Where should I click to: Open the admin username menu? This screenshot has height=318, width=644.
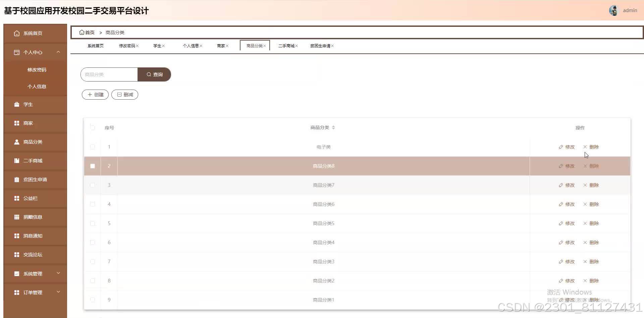point(630,10)
